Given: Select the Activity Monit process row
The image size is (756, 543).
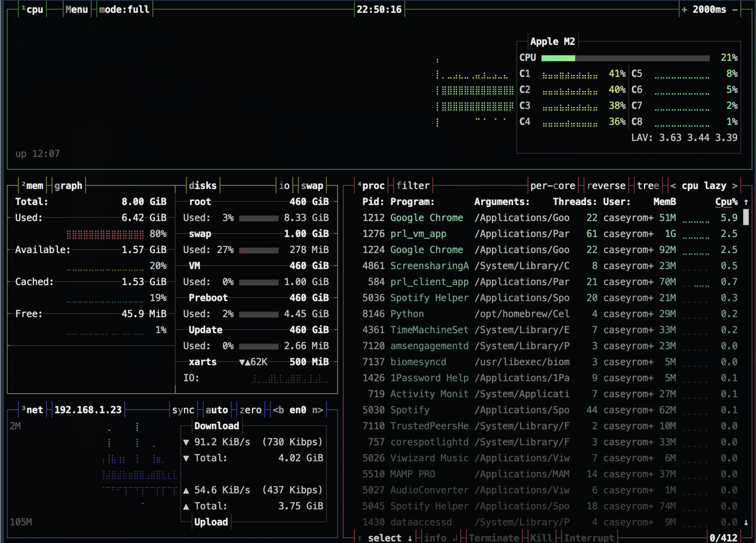Looking at the screenshot, I should [550, 394].
